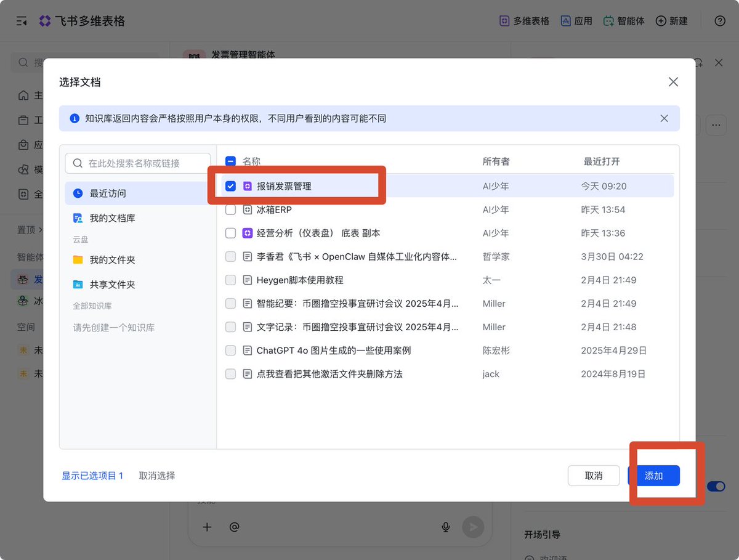This screenshot has width=739, height=560.
Task: Check the ChatGPT 4o 图片生成 row checkbox
Action: (230, 350)
